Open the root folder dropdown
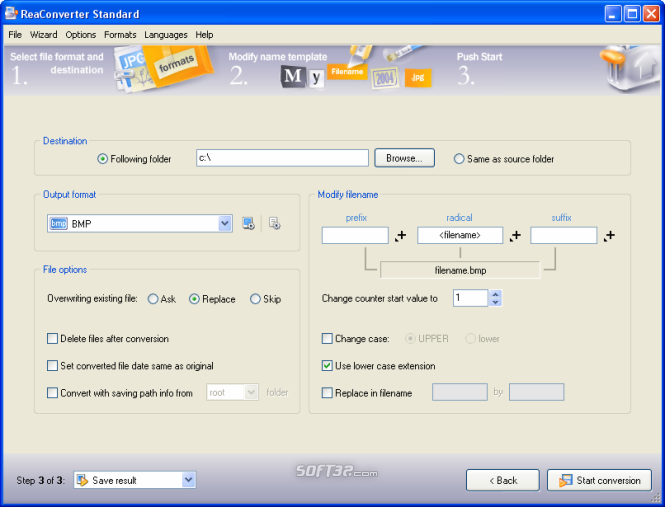 [251, 392]
